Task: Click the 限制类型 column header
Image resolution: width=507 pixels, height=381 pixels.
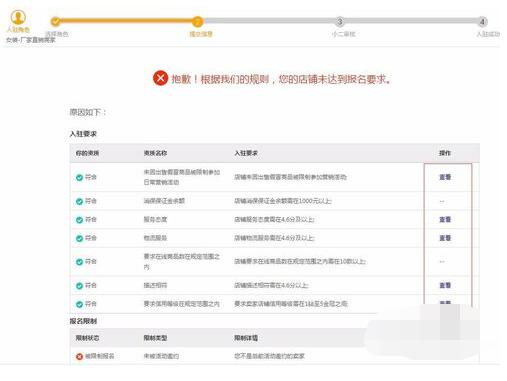Action: click(155, 338)
